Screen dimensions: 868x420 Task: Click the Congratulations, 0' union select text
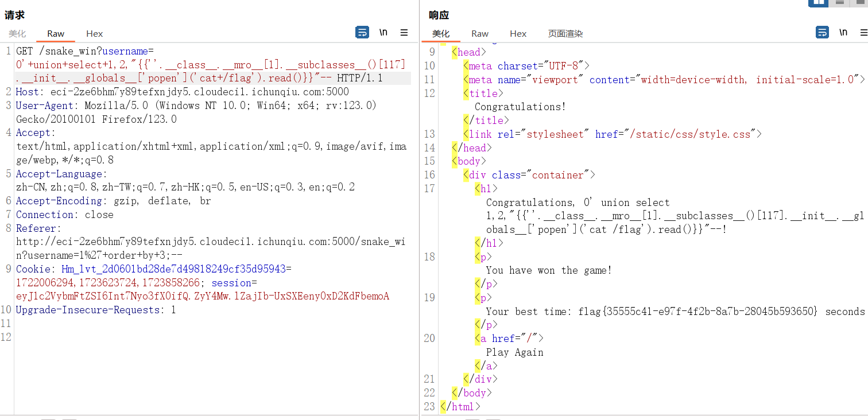578,203
